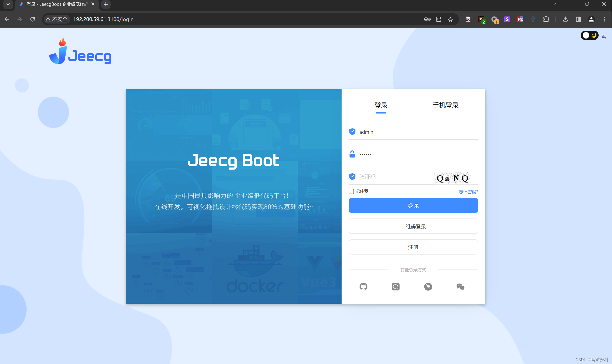Click the extension icon with badge 1

coord(495,20)
